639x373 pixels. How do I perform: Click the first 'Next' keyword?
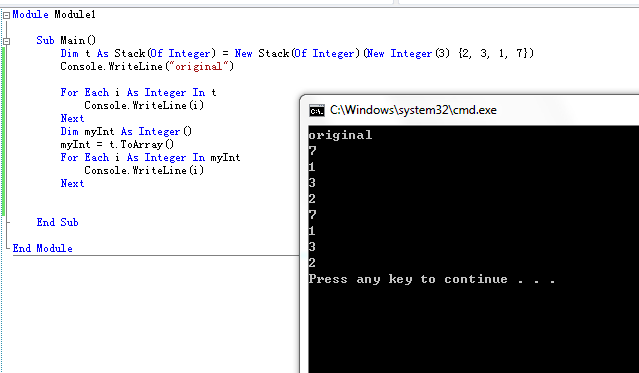(x=73, y=119)
